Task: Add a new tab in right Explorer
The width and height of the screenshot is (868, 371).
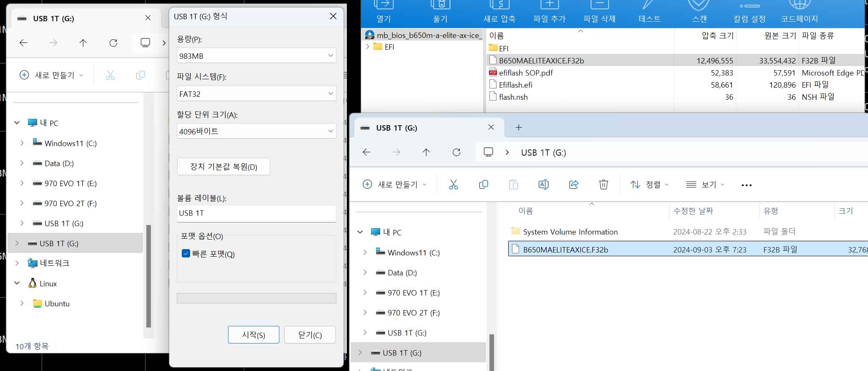Action: (519, 127)
